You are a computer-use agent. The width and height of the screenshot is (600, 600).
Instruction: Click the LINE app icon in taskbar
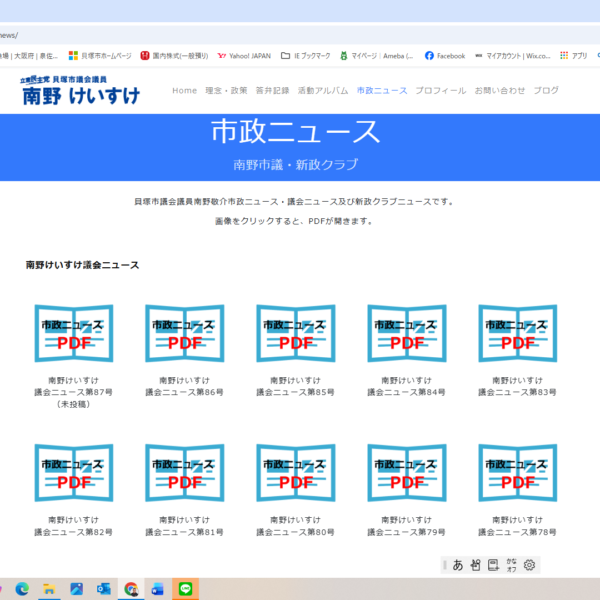pos(187,589)
